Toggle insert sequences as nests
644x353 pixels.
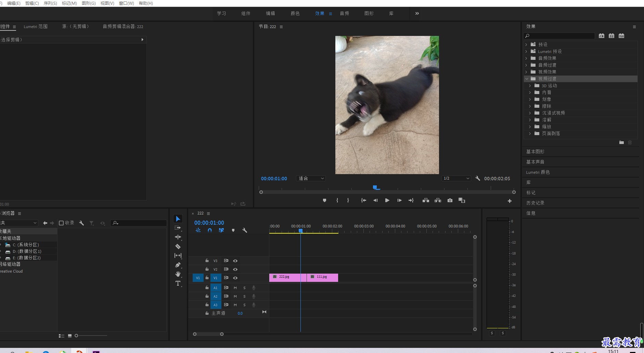[198, 230]
